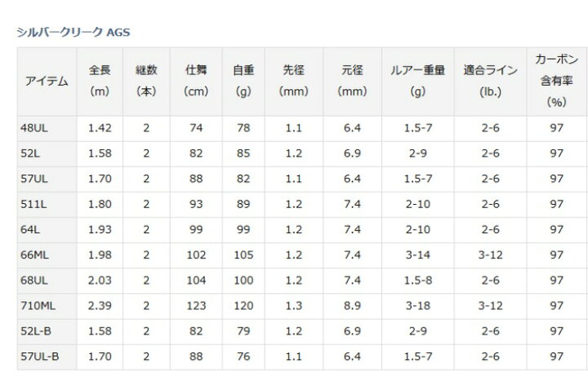
Task: Click the 全長 (m) column header
Action: pyautogui.click(x=100, y=82)
